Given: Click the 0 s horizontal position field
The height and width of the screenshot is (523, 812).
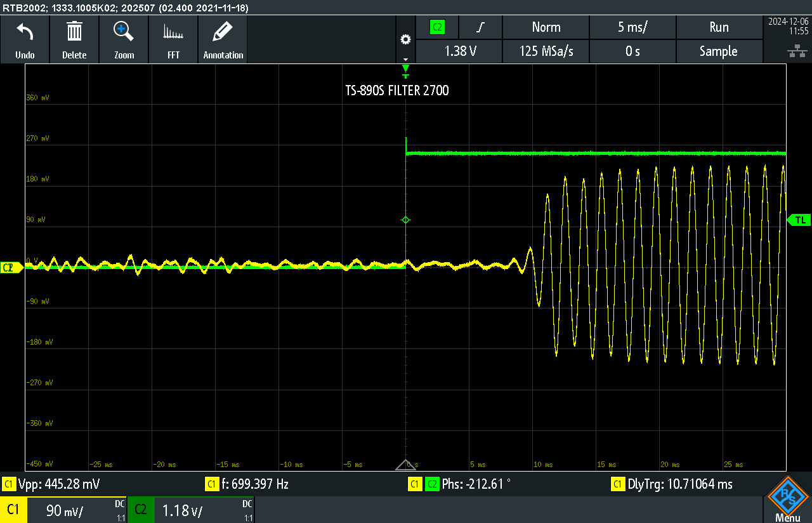Looking at the screenshot, I should click(x=632, y=51).
